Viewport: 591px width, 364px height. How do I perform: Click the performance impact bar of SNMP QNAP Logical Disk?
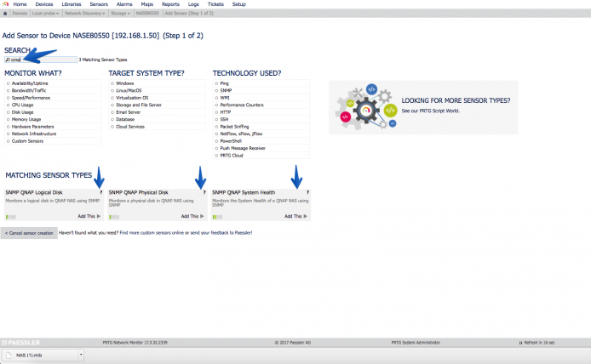click(11, 217)
